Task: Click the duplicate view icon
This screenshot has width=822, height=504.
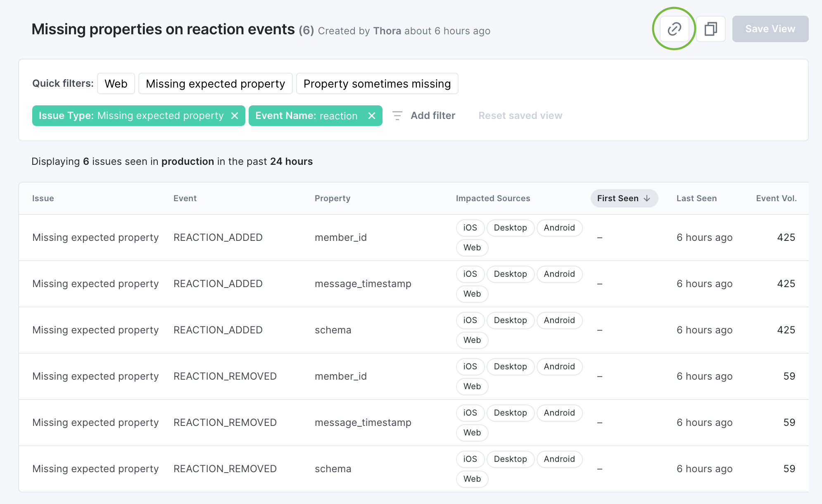Action: [x=710, y=29]
